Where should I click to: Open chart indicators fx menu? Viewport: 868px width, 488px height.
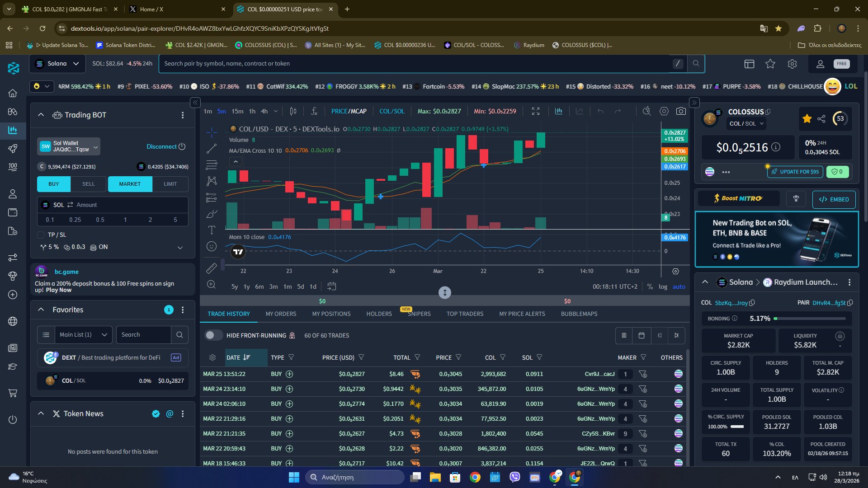pyautogui.click(x=314, y=111)
